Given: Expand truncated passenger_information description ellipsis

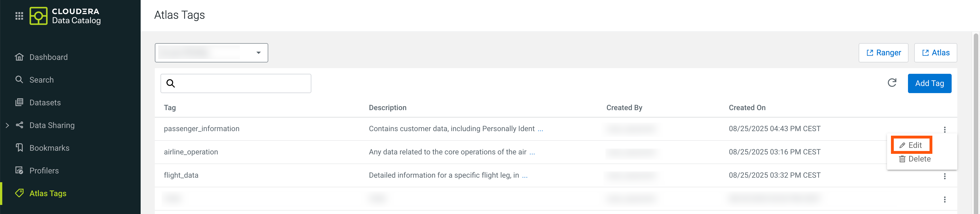Looking at the screenshot, I should (x=540, y=129).
